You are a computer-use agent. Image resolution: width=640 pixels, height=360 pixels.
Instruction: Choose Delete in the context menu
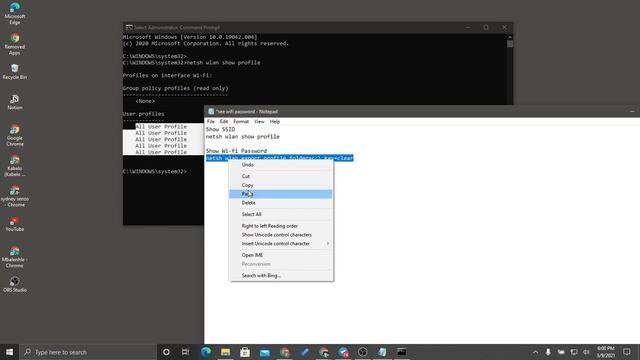click(x=281, y=203)
